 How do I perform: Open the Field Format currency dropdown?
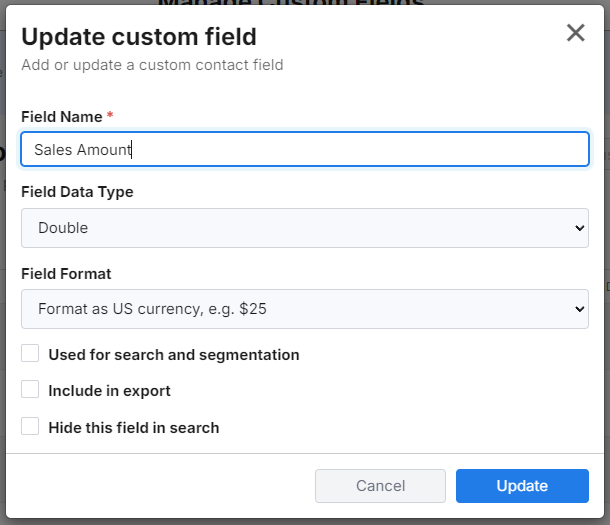[x=304, y=309]
